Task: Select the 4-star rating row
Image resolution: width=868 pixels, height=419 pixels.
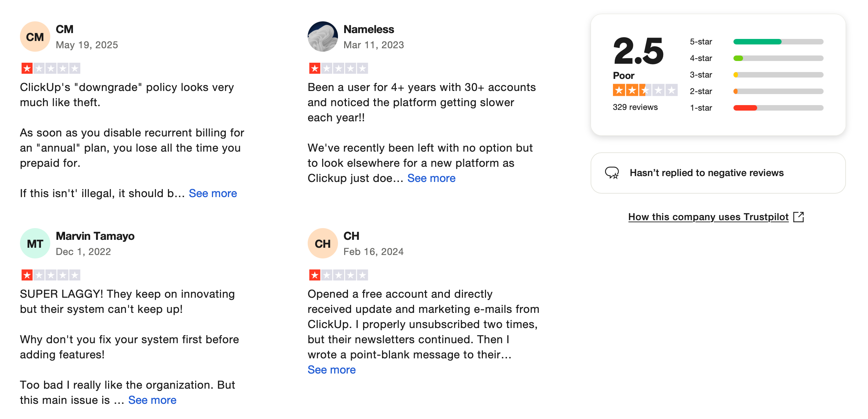Action: pos(756,58)
